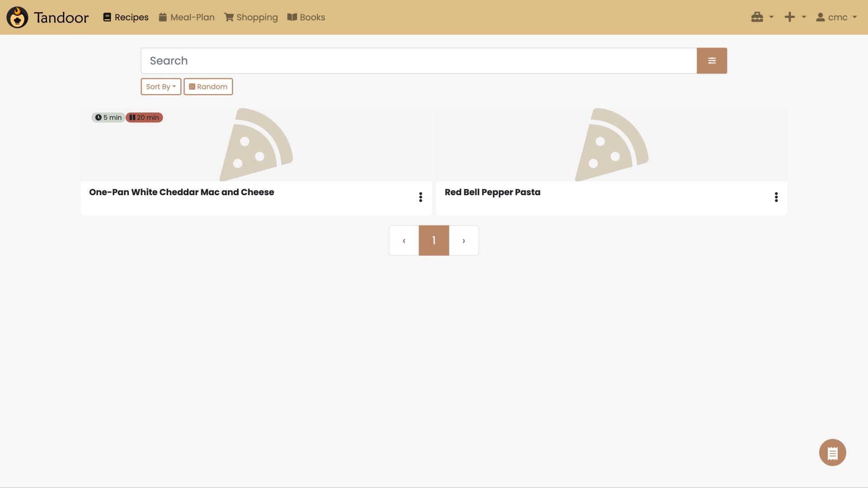Click the search filter settings button
The image size is (868, 488).
712,60
